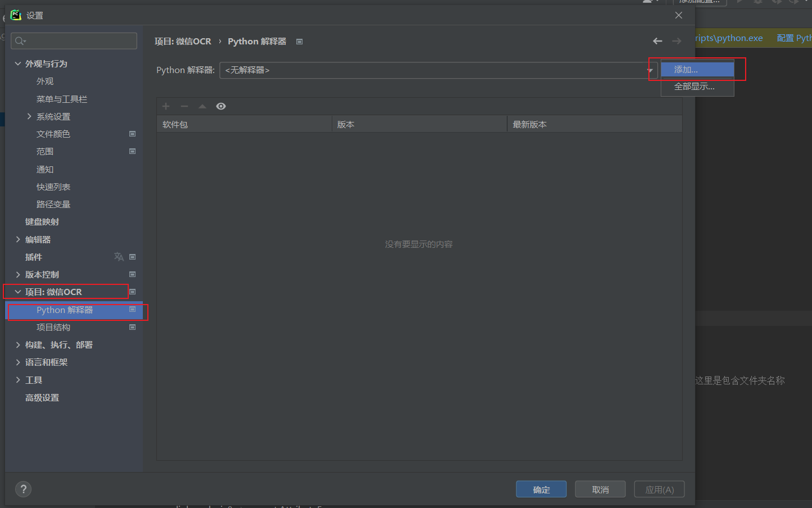Click the PyCharm logo in title bar
Viewport: 812px width, 508px height.
click(x=16, y=15)
